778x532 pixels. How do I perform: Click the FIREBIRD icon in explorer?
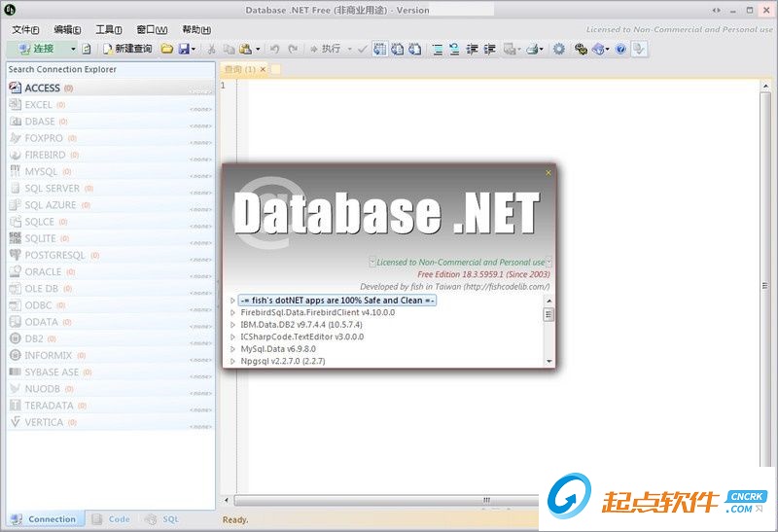(x=16, y=155)
